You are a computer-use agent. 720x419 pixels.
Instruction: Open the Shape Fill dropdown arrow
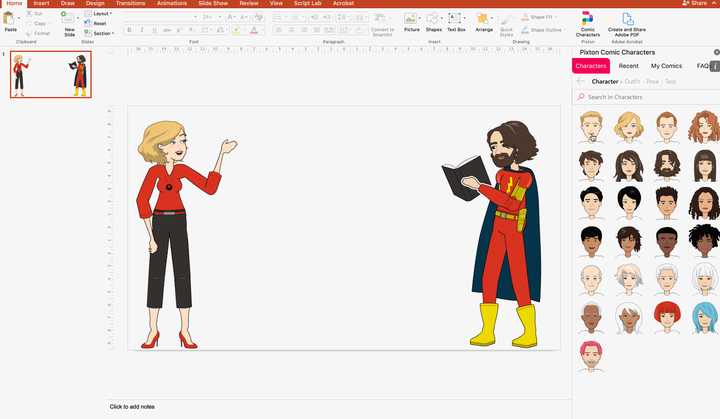pos(557,17)
